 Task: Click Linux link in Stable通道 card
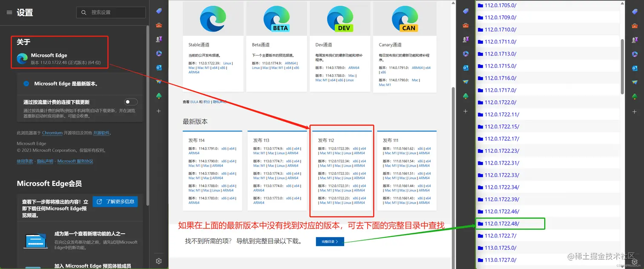[x=227, y=63]
